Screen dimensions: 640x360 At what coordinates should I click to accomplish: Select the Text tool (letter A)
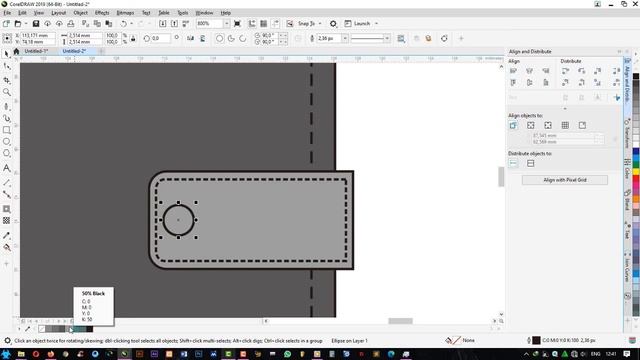pyautogui.click(x=7, y=168)
